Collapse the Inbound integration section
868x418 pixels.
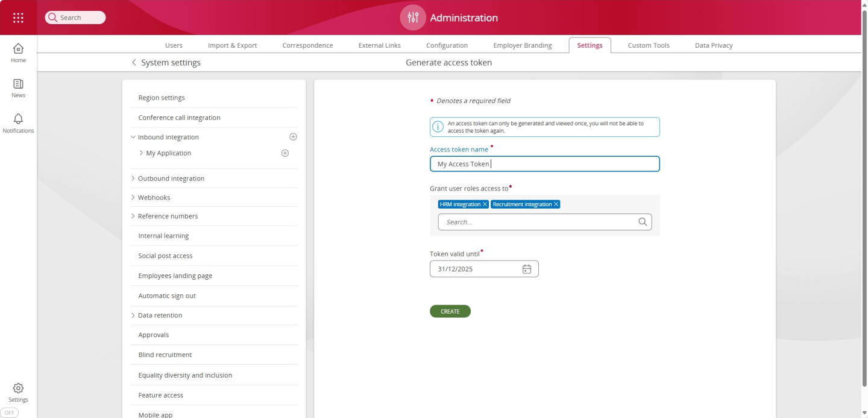[133, 137]
